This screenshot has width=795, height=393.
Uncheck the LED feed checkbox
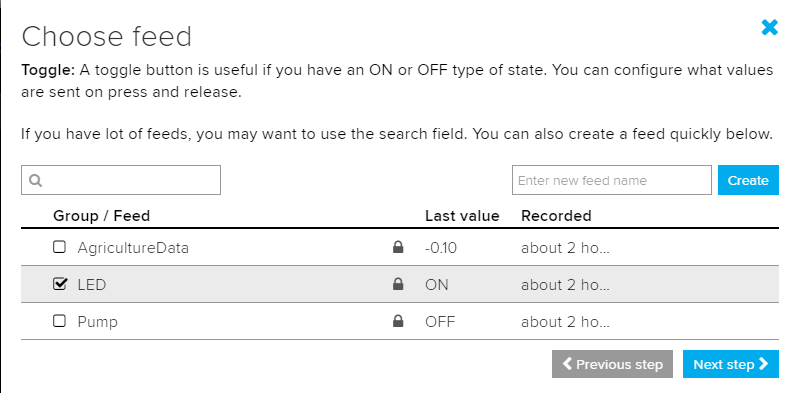pos(59,284)
